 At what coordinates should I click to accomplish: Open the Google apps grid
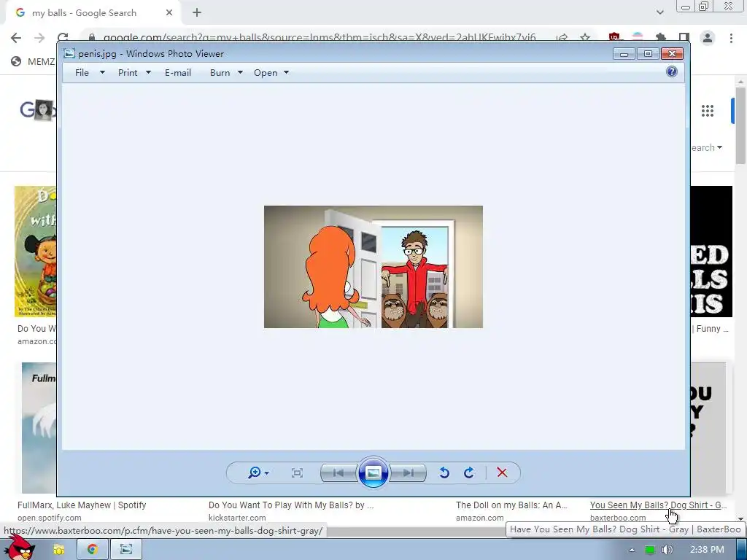coord(708,111)
